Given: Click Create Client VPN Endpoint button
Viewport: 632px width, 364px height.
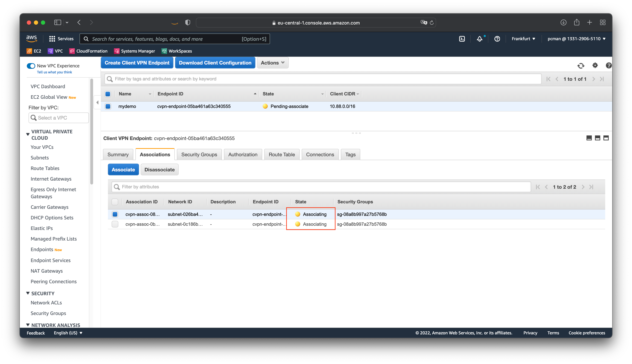Looking at the screenshot, I should tap(137, 63).
